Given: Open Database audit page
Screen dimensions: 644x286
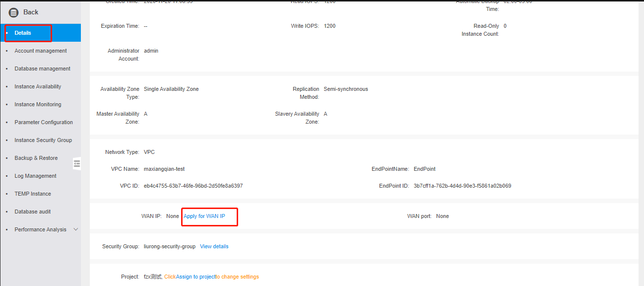Looking at the screenshot, I should point(40,212).
